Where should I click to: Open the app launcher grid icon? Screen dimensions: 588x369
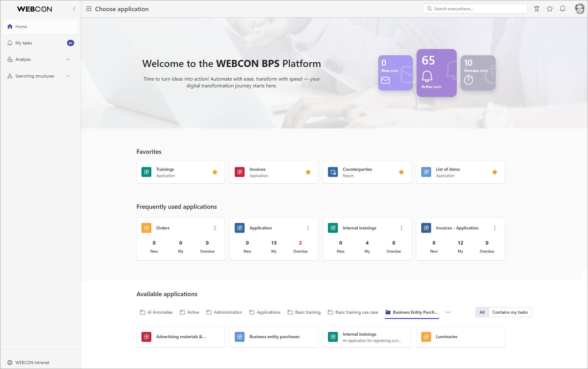(89, 9)
